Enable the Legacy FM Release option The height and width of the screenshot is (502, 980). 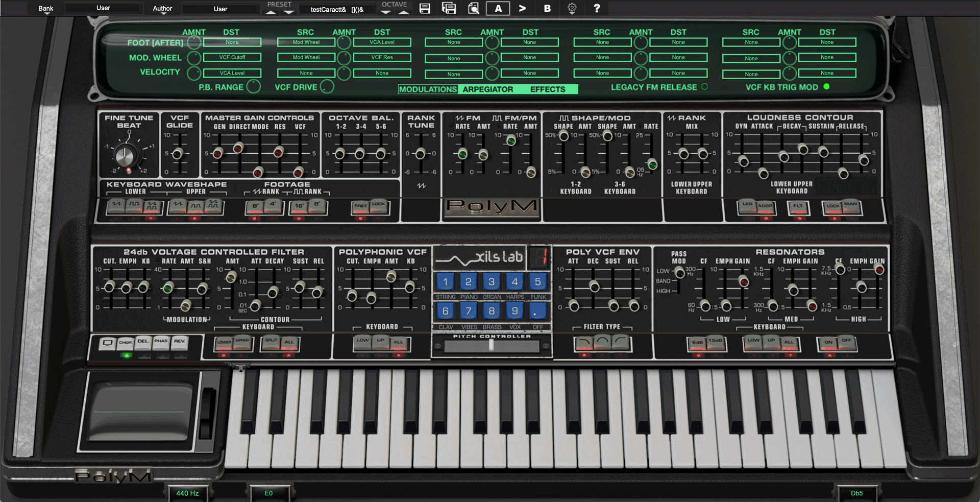pyautogui.click(x=704, y=87)
